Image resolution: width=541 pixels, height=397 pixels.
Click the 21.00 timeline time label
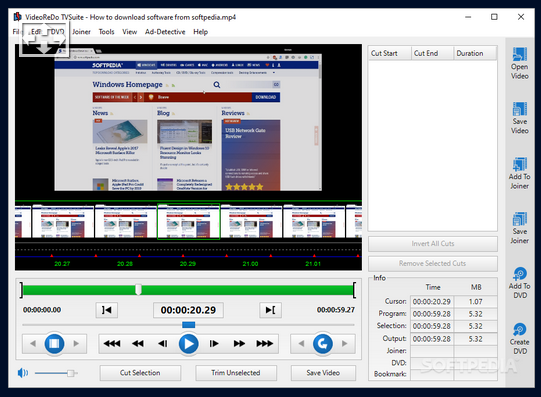pyautogui.click(x=250, y=264)
